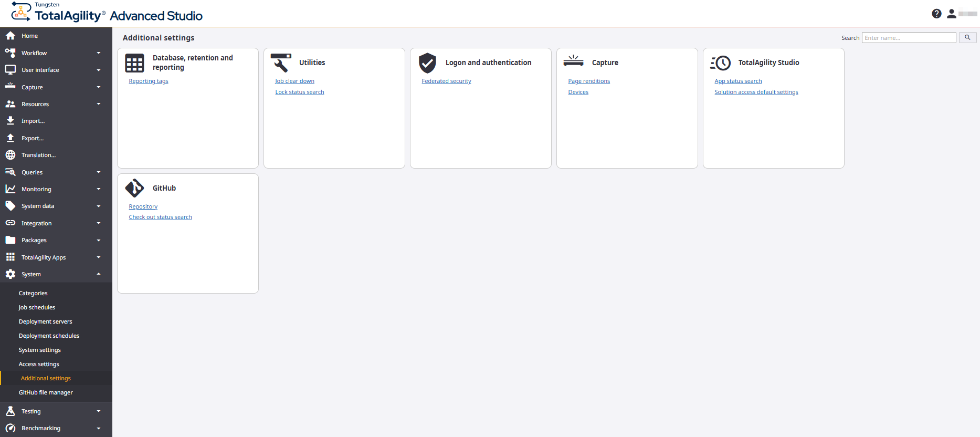980x437 pixels.
Task: Open the Page renditions link
Action: pyautogui.click(x=589, y=81)
